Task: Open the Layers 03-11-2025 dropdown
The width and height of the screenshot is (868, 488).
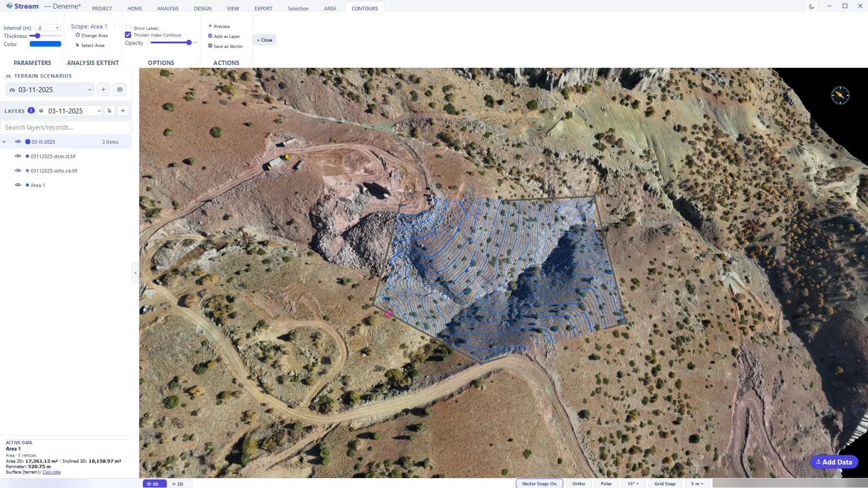Action: [x=69, y=111]
